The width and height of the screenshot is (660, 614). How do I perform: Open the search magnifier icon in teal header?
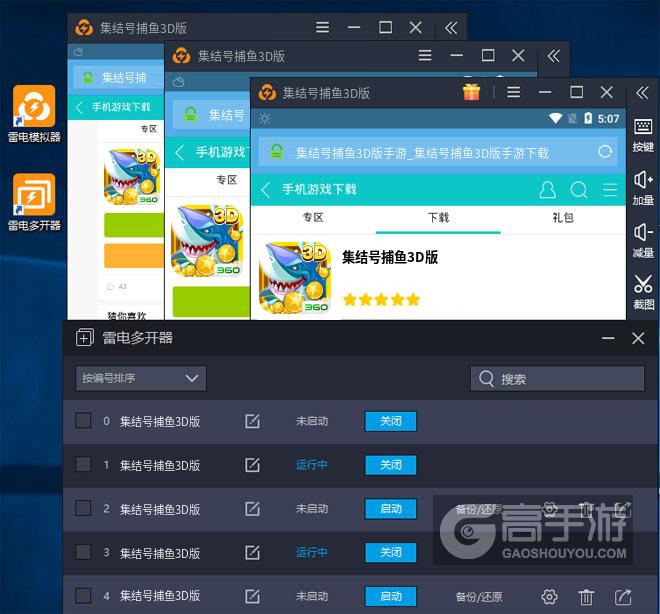point(579,190)
